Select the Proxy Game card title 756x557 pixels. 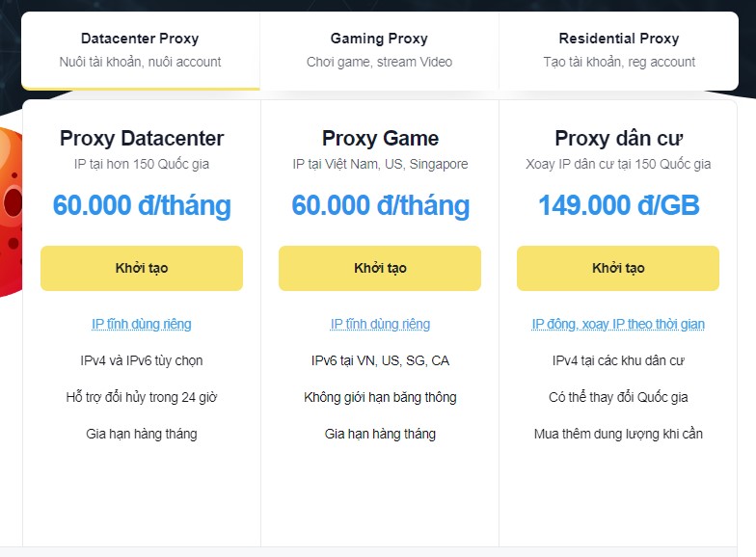[x=380, y=138]
